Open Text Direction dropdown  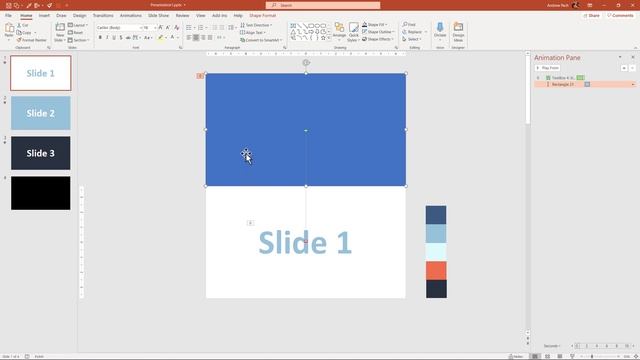point(256,25)
